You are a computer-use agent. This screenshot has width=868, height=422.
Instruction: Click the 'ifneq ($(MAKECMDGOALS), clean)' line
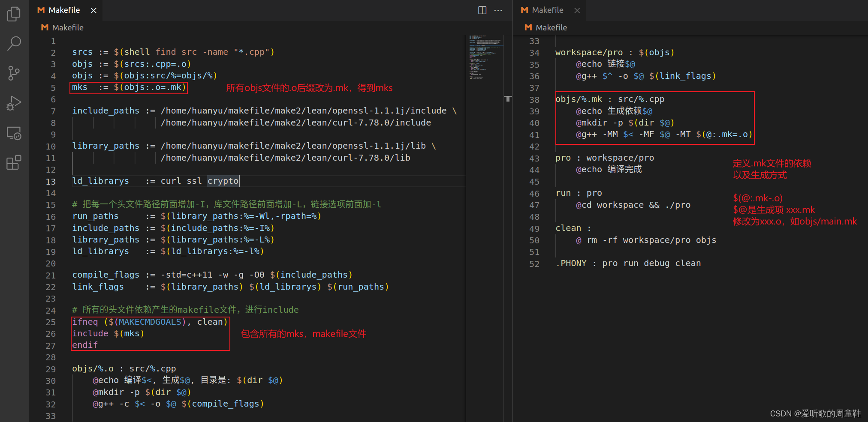[x=150, y=322]
